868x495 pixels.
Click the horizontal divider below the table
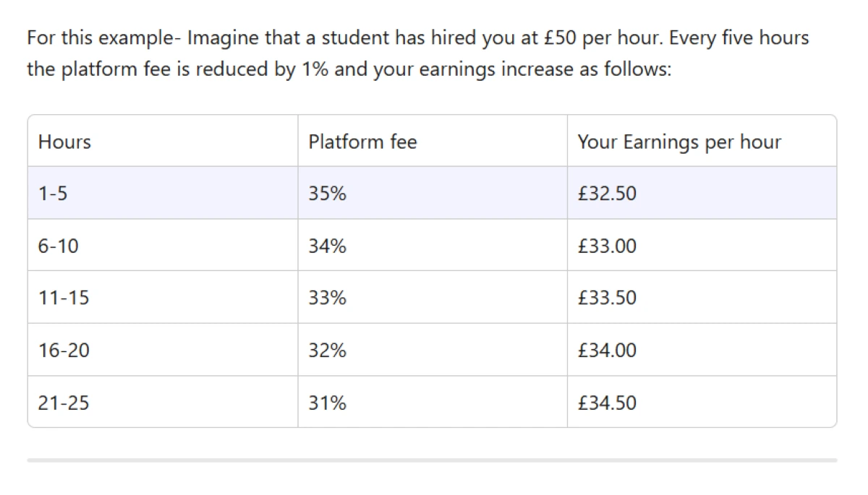(x=432, y=460)
